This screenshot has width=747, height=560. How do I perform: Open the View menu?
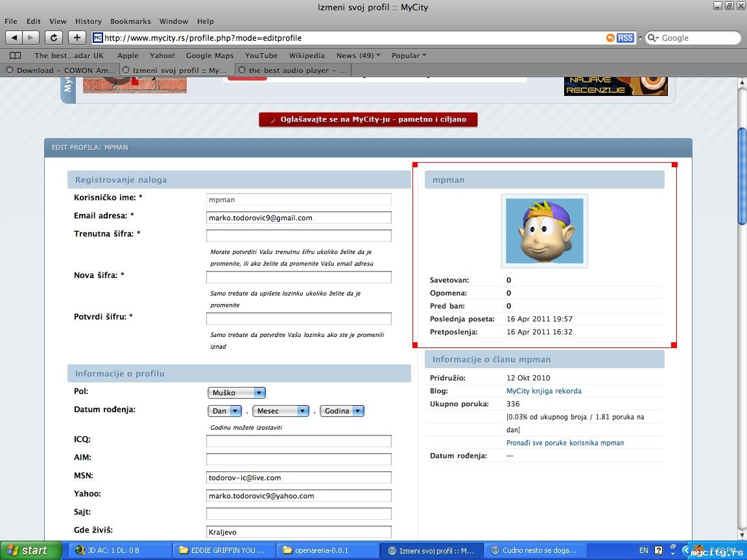click(x=58, y=21)
